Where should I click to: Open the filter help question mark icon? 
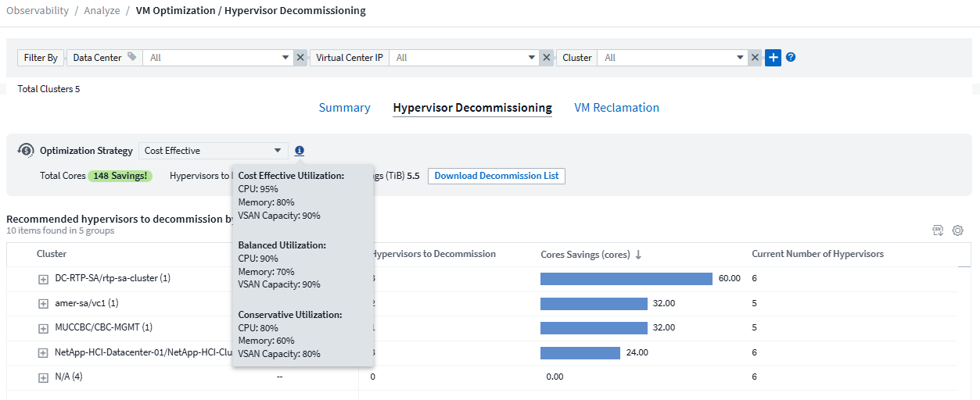[791, 57]
